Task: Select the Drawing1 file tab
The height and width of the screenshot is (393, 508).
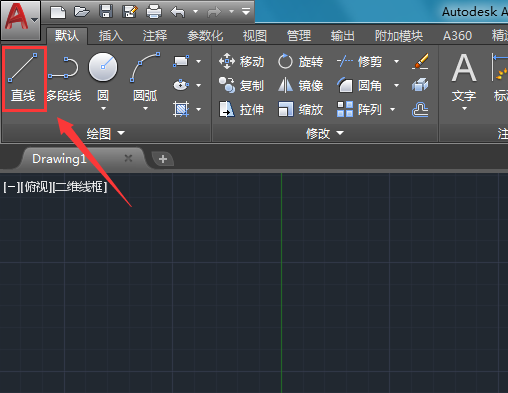Action: (83, 159)
